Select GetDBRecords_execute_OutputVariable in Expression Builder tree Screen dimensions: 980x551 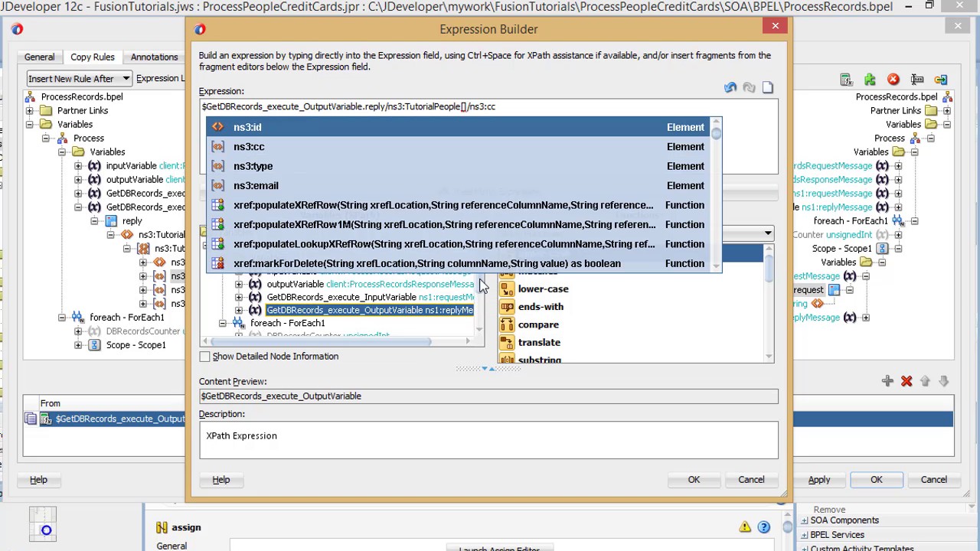[370, 310]
